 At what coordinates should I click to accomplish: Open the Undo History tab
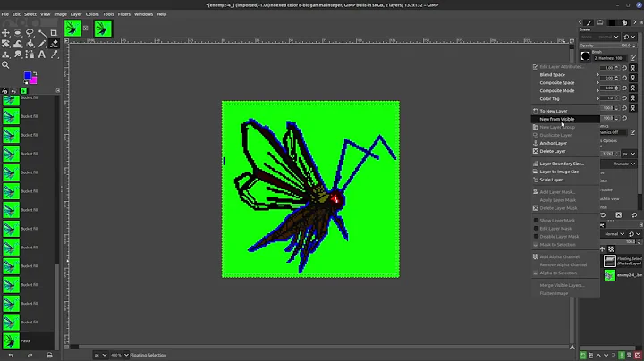tap(14, 91)
